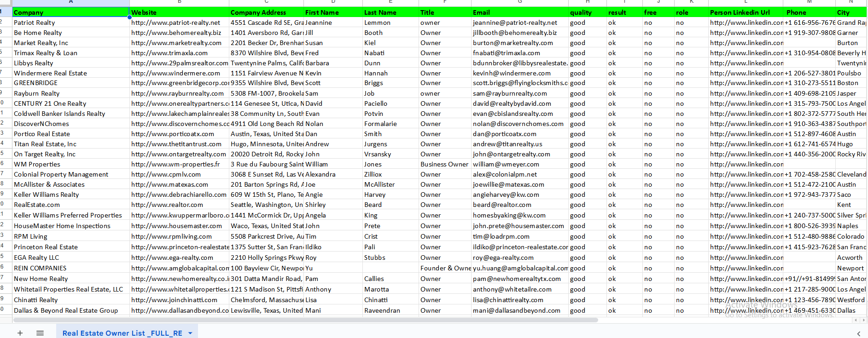Select the Business Owner title cell
The image size is (868, 338).
[445, 164]
